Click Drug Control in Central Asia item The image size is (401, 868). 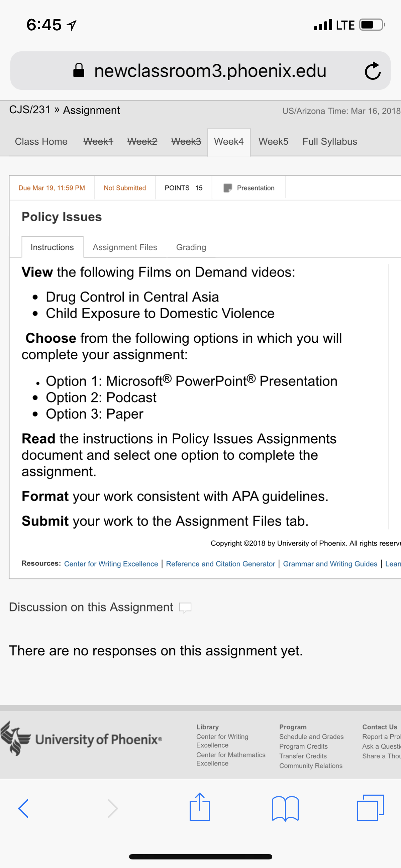(132, 297)
